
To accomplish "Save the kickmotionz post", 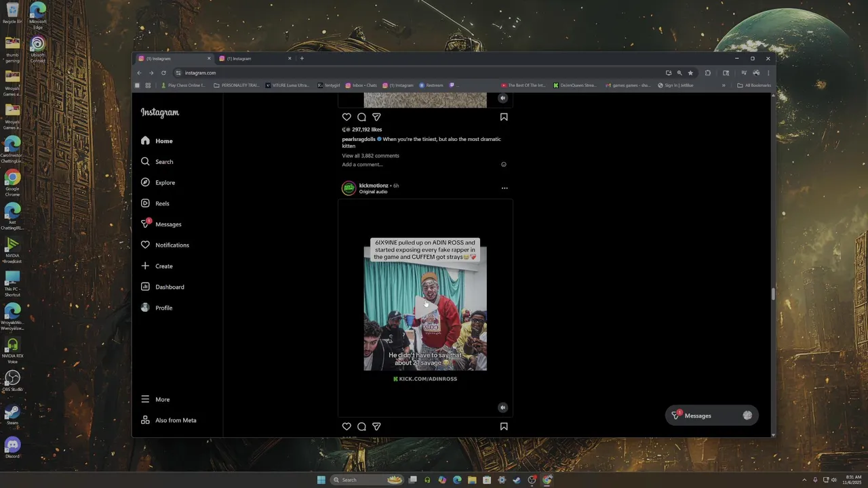I will pos(504,426).
